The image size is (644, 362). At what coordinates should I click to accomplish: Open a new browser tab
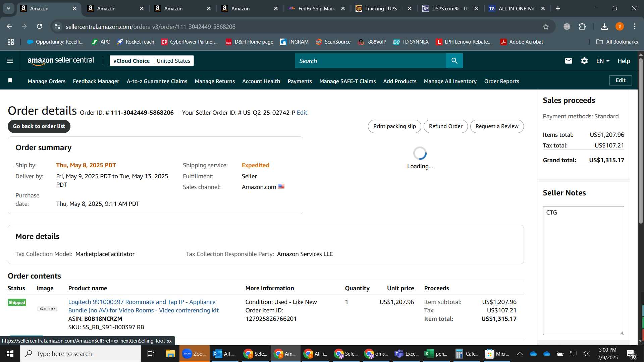[558, 8]
